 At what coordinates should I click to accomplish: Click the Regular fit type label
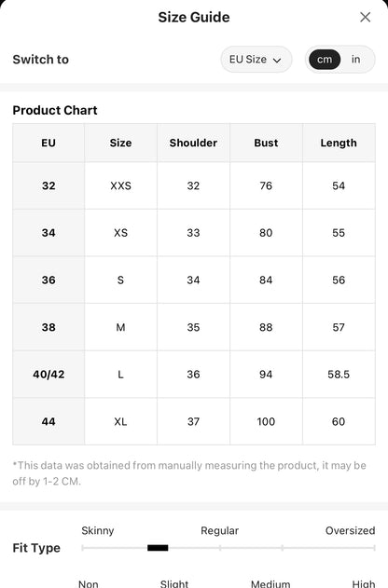(x=219, y=530)
